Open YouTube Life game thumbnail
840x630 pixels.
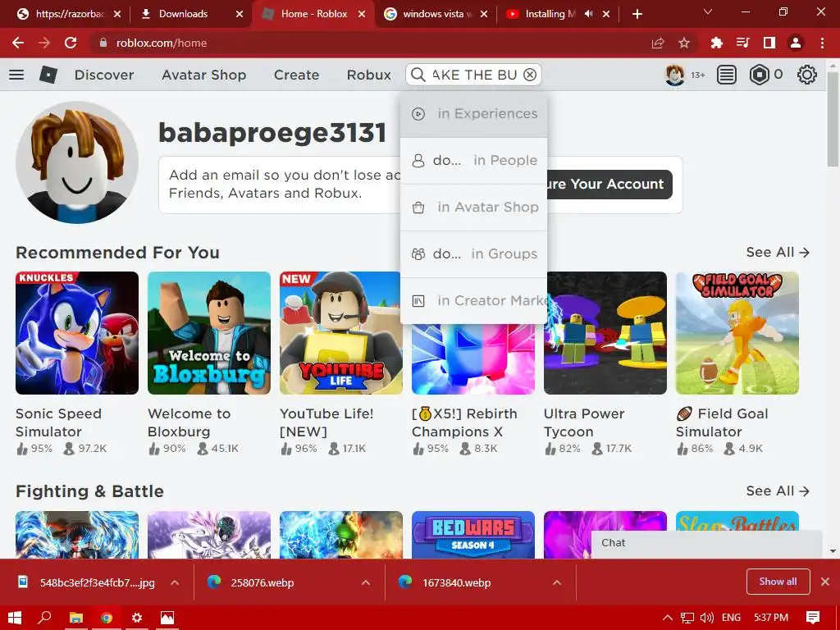(x=340, y=333)
